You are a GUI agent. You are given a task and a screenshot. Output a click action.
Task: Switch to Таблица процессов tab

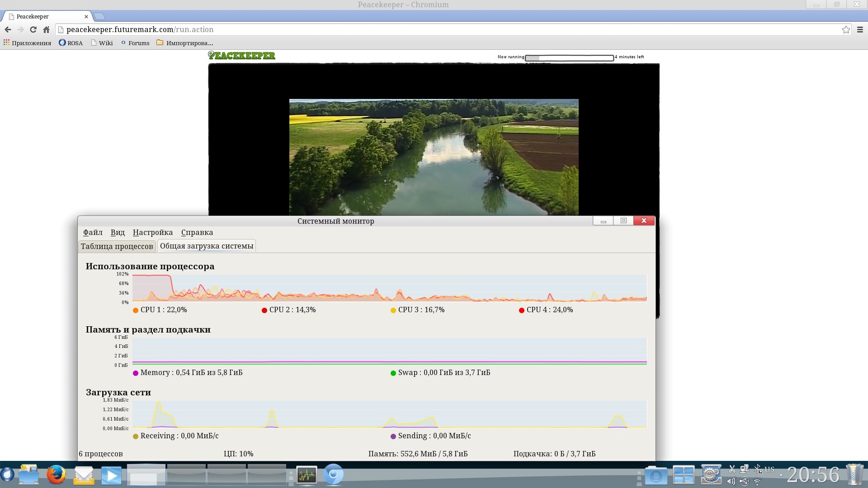[117, 246]
